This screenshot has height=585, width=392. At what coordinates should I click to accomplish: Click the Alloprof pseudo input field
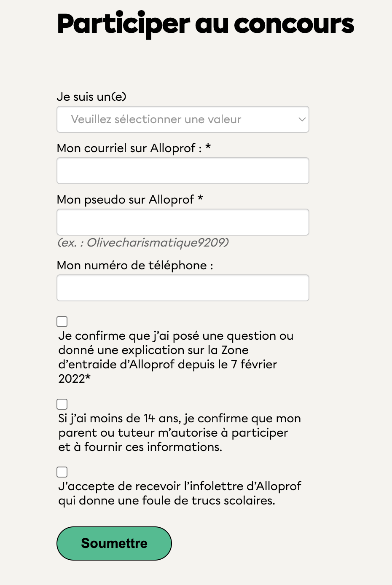tap(183, 222)
